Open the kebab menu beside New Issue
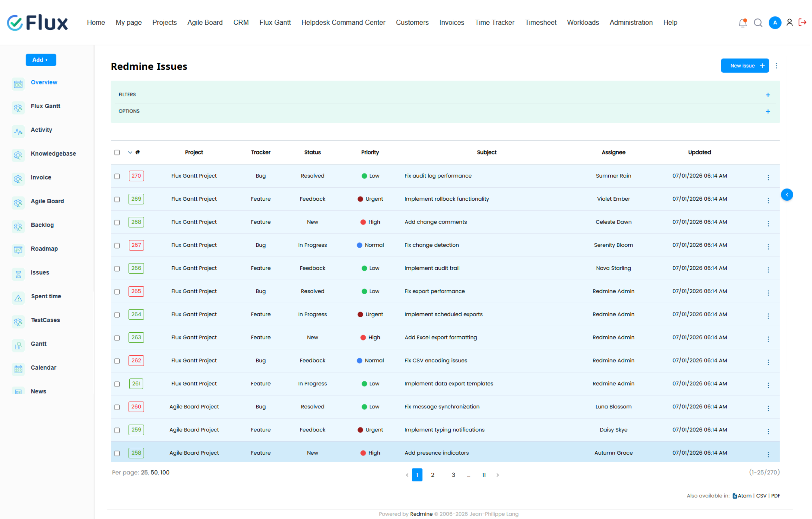Image resolution: width=812 pixels, height=519 pixels. tap(776, 66)
